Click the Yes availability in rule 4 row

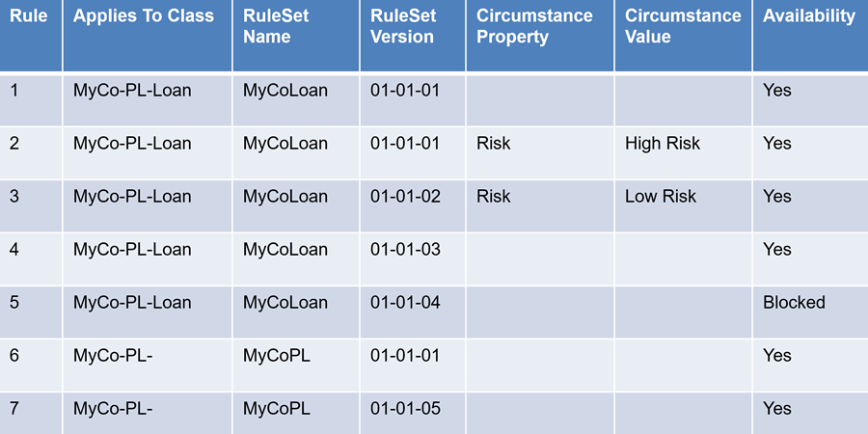point(777,250)
